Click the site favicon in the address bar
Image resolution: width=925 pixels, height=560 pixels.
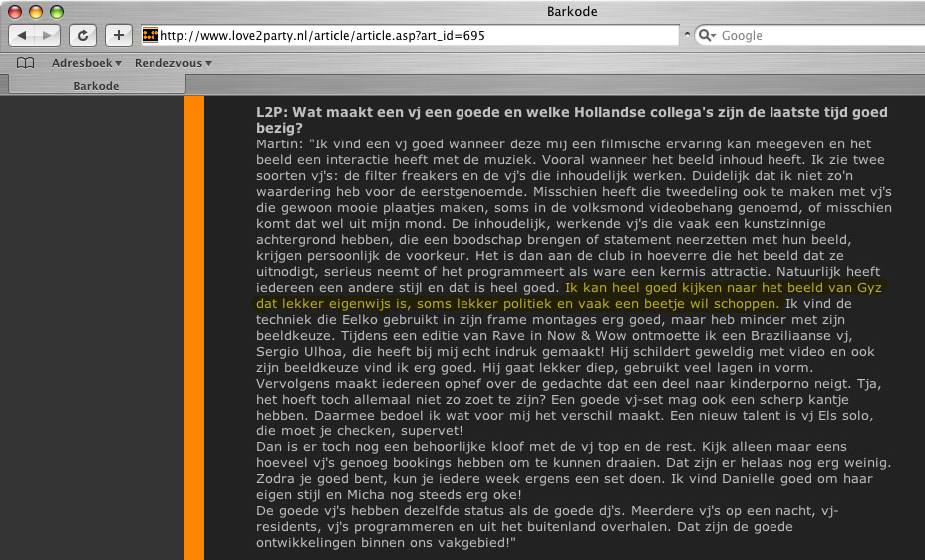[151, 36]
